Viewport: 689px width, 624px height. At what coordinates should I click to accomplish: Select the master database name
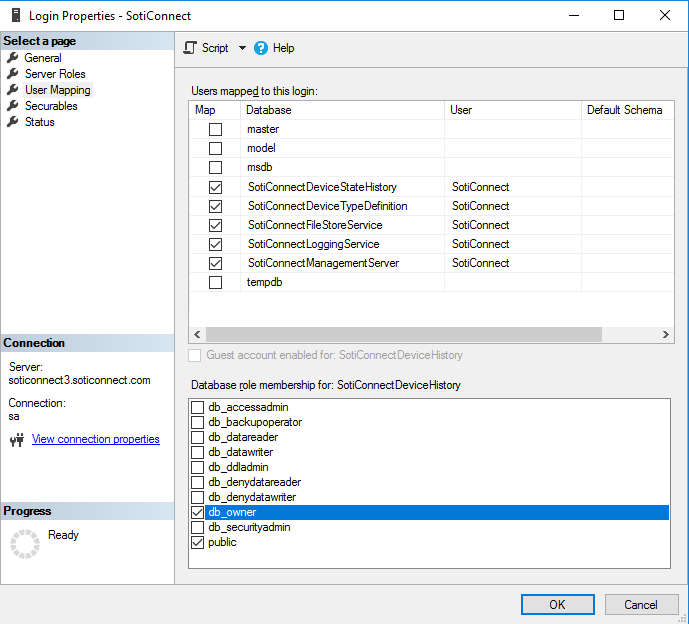[x=263, y=129]
